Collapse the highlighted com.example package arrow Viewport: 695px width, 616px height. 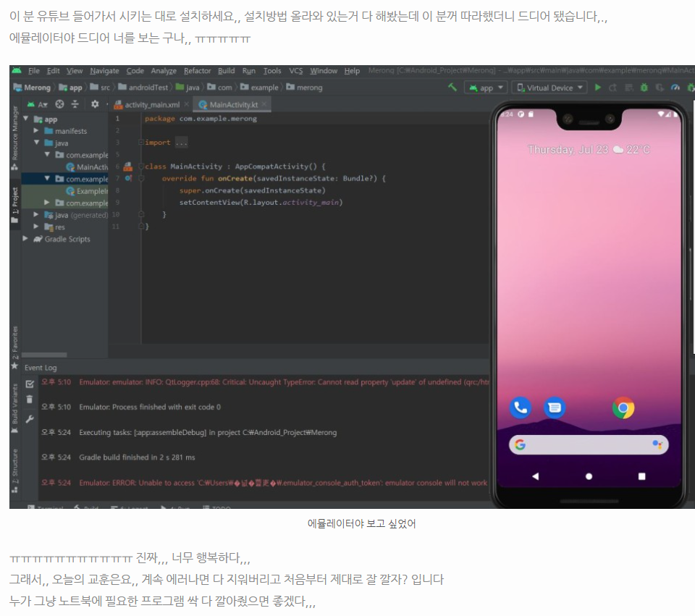[x=47, y=179]
